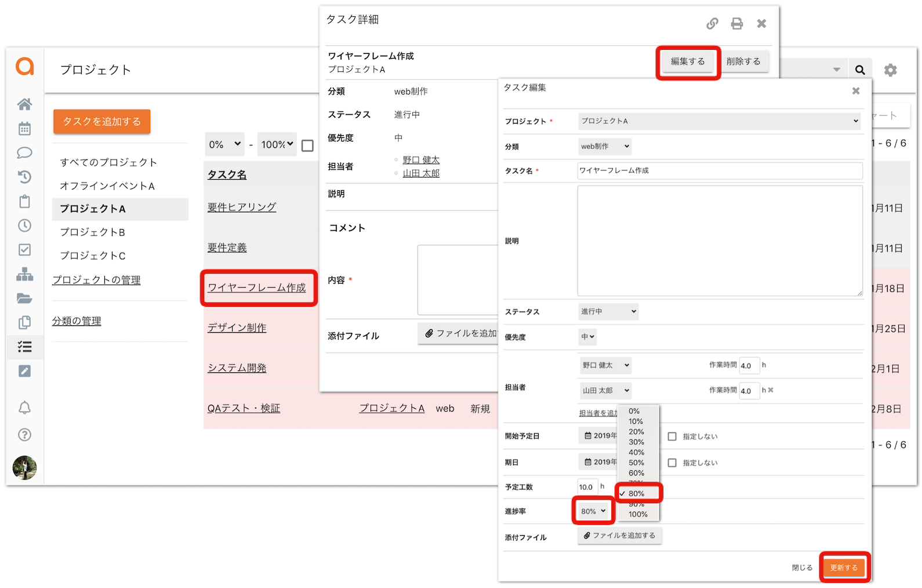Viewport: 922px width, 588px height.
Task: Open the folder icon in the sidebar
Action: (x=24, y=298)
